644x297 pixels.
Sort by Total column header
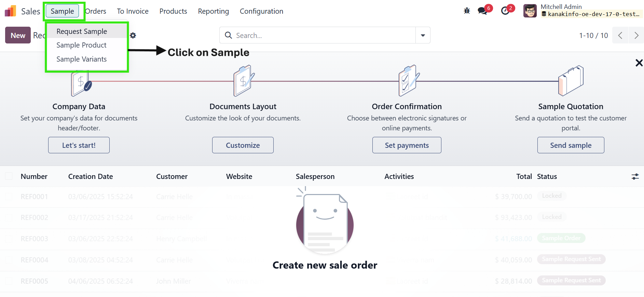(x=524, y=177)
